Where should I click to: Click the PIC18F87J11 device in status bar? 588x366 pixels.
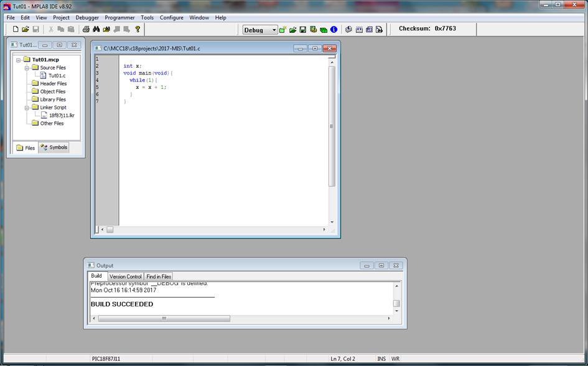[x=106, y=359]
